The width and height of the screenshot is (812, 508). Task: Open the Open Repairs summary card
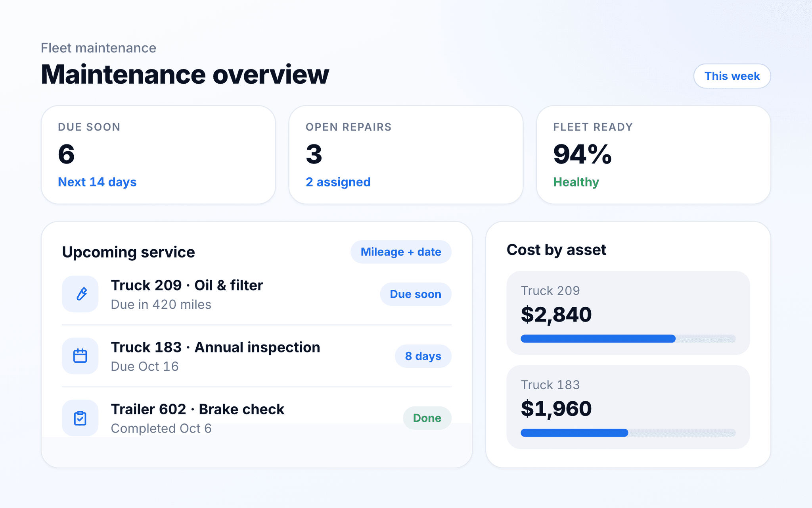[x=406, y=155]
